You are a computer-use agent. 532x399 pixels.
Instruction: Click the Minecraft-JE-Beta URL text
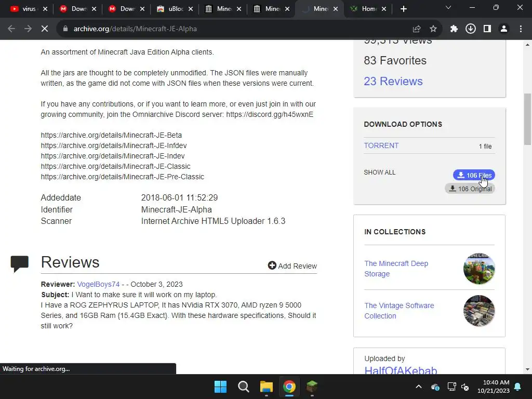click(111, 135)
